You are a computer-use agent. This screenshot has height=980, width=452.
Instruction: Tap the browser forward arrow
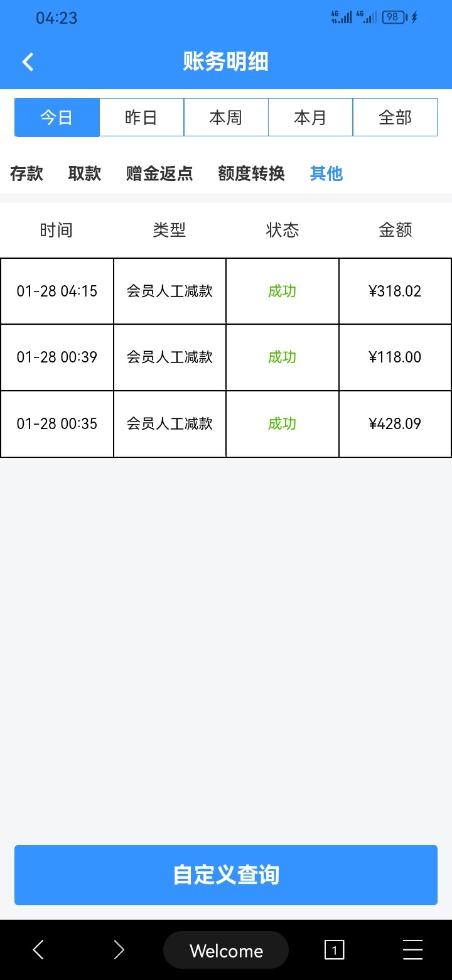pyautogui.click(x=119, y=950)
